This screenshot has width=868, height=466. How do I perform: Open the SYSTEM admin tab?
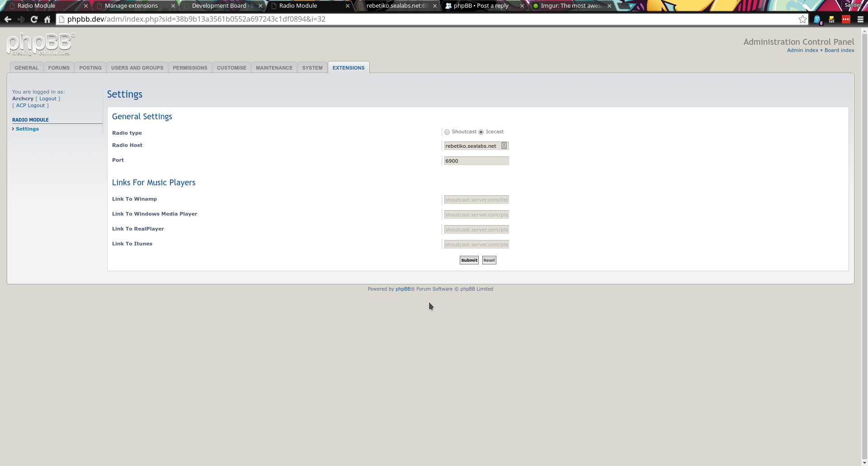(x=312, y=67)
